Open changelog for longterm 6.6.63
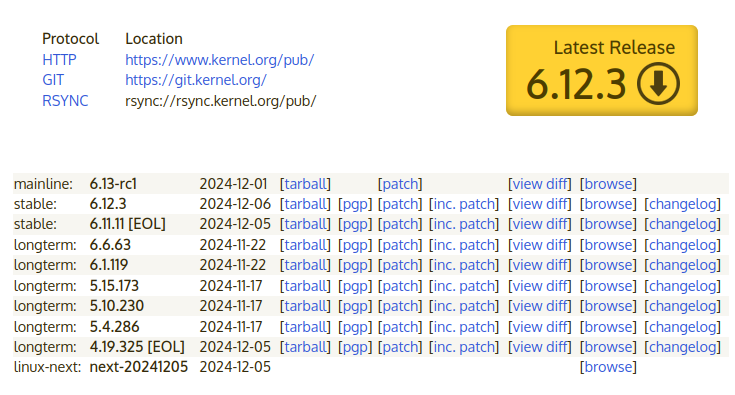This screenshot has width=735, height=395. click(x=682, y=245)
